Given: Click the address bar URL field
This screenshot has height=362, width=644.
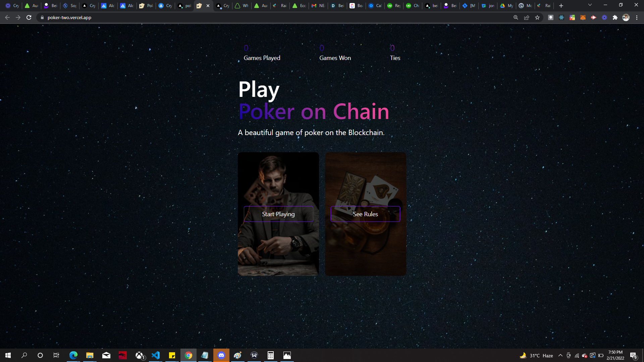Looking at the screenshot, I should coord(235,17).
